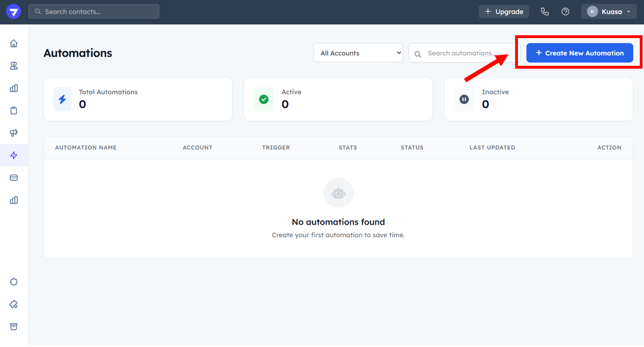Open the clipboard icon in sidebar
This screenshot has height=347, width=644.
(x=14, y=110)
